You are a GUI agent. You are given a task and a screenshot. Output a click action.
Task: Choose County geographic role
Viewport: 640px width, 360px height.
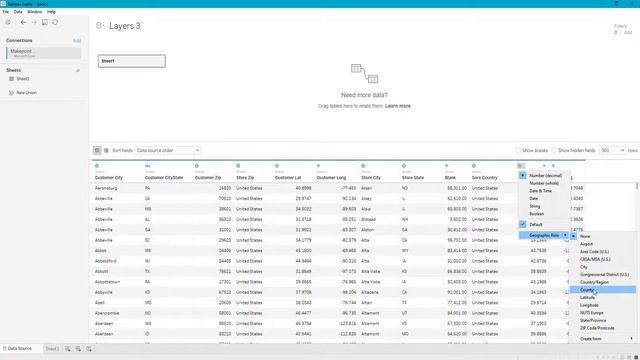click(602, 290)
